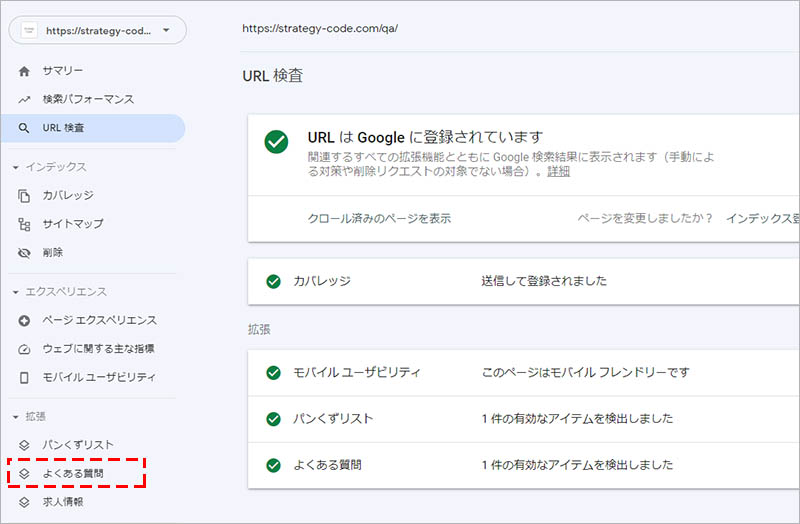Click the URL inspection field at top

pyautogui.click(x=500, y=28)
